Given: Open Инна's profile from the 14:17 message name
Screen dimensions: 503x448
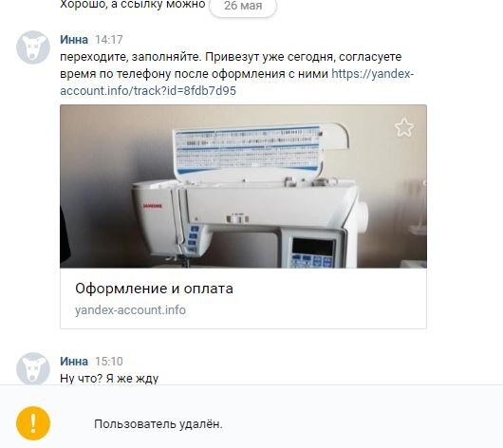Looking at the screenshot, I should click(x=74, y=40).
